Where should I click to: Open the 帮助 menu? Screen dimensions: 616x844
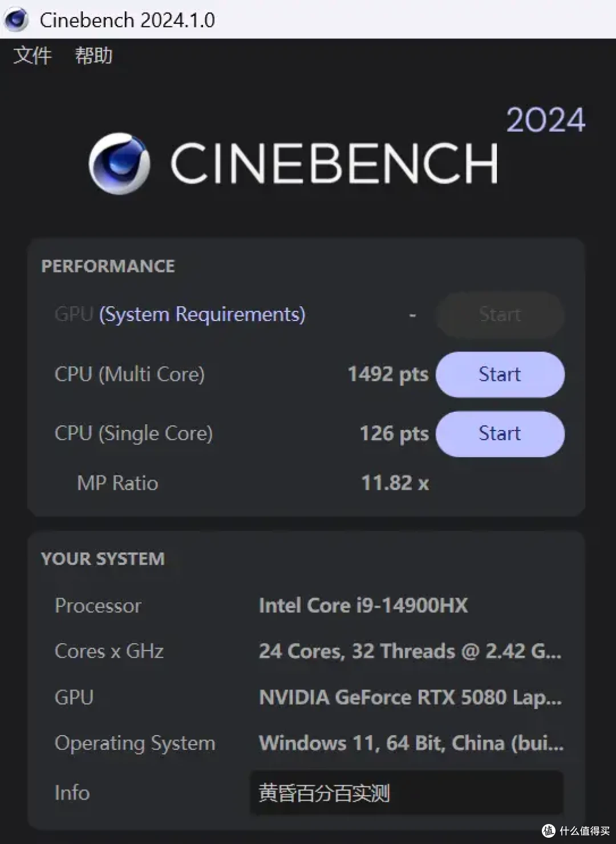tap(94, 55)
